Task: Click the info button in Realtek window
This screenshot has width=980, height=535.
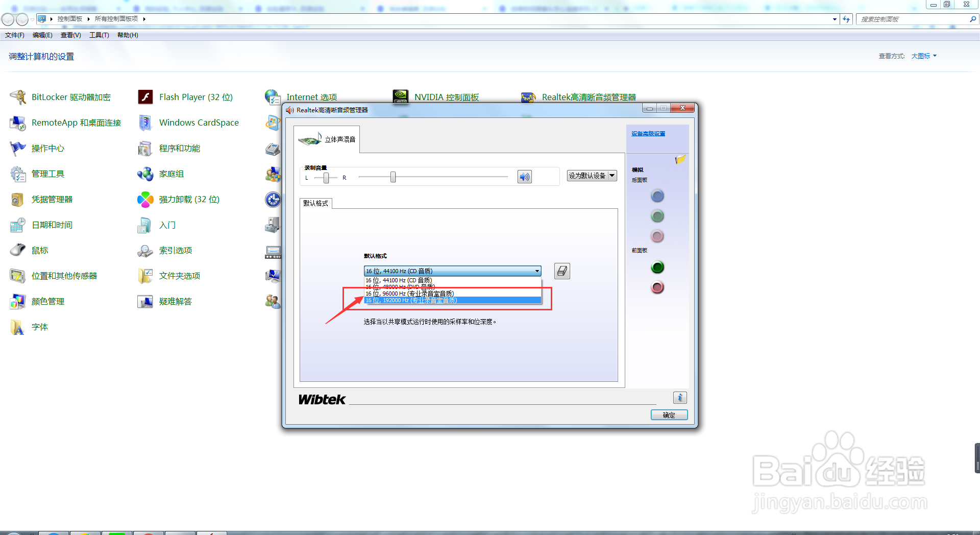Action: (680, 398)
